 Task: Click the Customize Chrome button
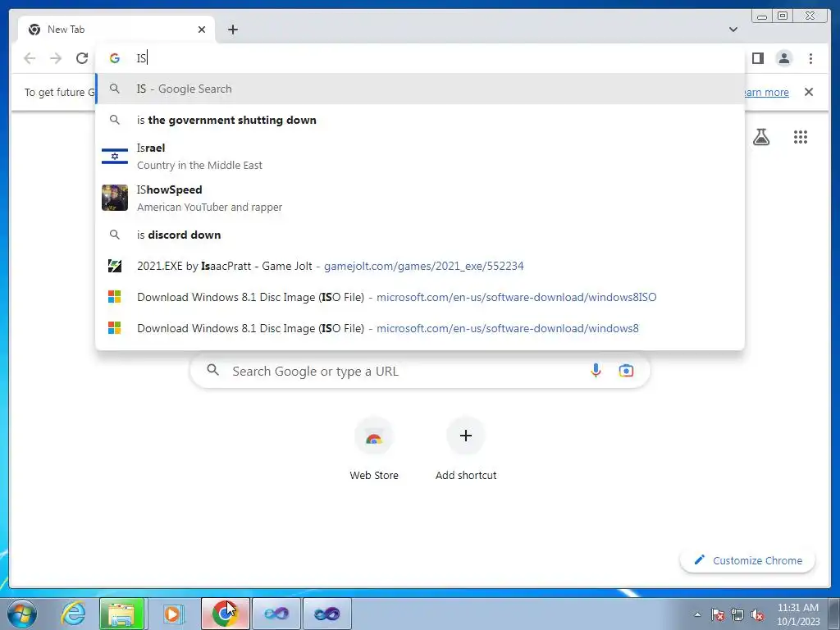click(747, 560)
